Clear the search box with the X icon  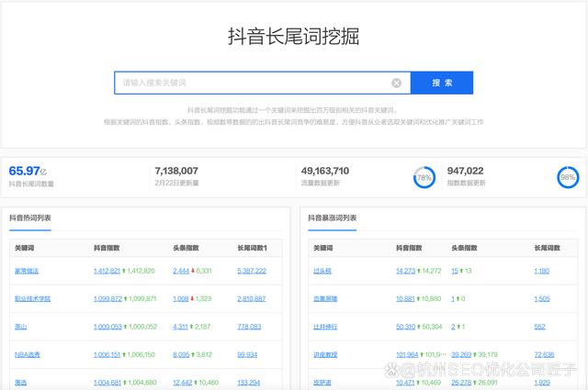(x=396, y=83)
